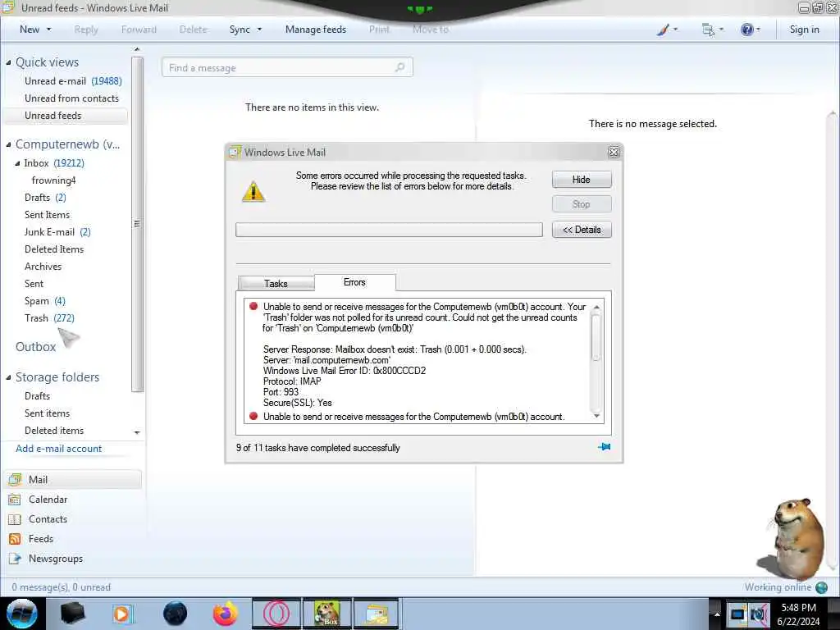Click the network monitor tray icon
The width and height of the screenshot is (840, 630).
point(737,614)
